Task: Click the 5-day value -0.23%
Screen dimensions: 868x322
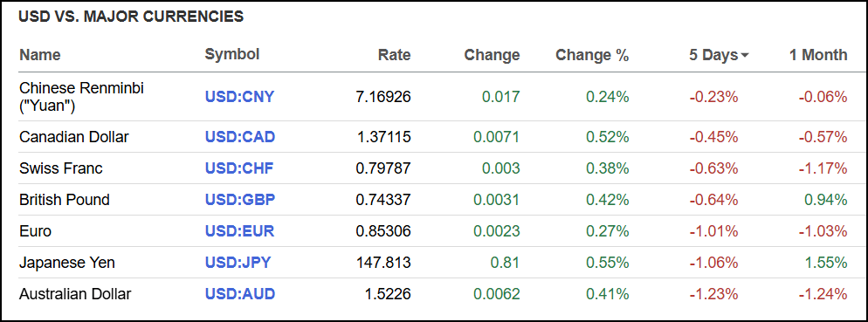Action: pyautogui.click(x=713, y=97)
